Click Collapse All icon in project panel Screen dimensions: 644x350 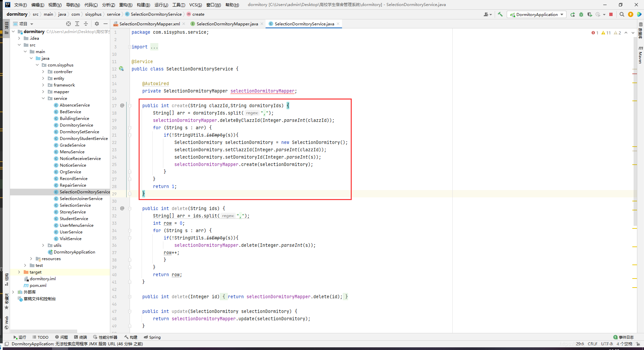point(86,24)
